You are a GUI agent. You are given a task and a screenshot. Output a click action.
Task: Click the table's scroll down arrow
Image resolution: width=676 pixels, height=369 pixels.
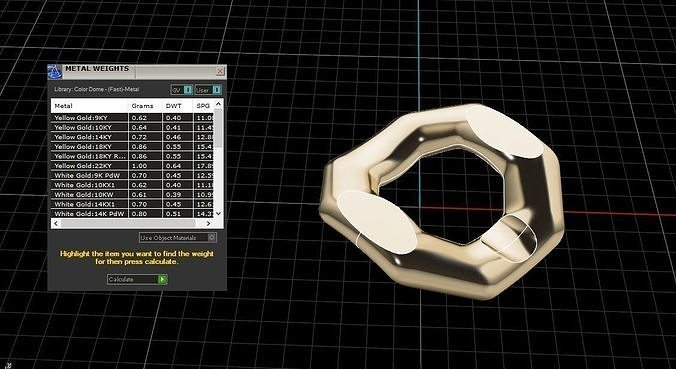(x=218, y=213)
